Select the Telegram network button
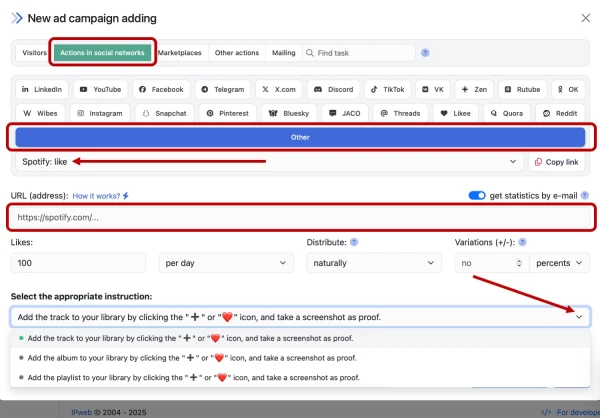Screen dimensions: 600x418 (221, 89)
